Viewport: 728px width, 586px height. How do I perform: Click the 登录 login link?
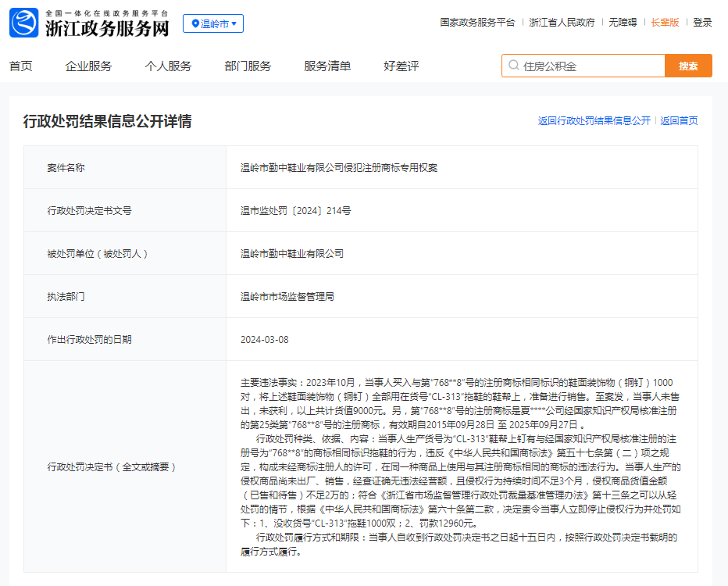pos(702,23)
